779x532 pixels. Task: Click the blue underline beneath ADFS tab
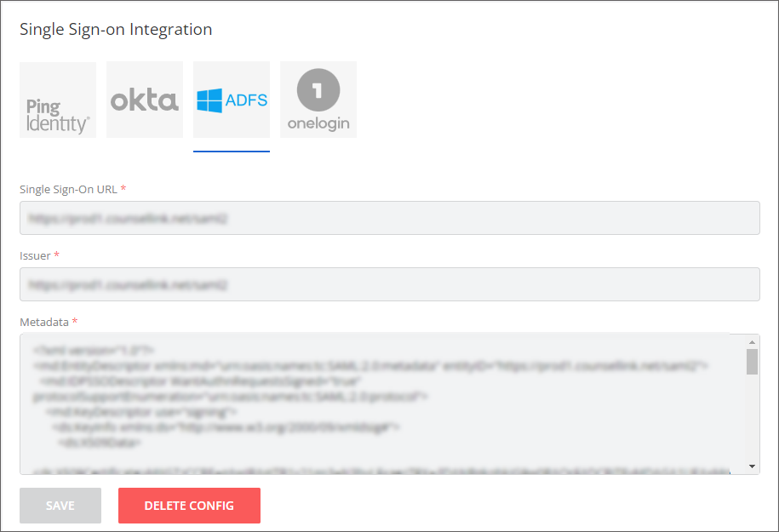[x=232, y=151]
